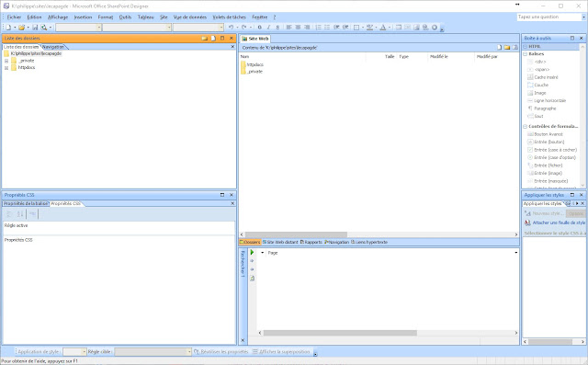Image resolution: width=588 pixels, height=365 pixels.
Task: Click the Open folder toolbar icon
Action: (22, 28)
